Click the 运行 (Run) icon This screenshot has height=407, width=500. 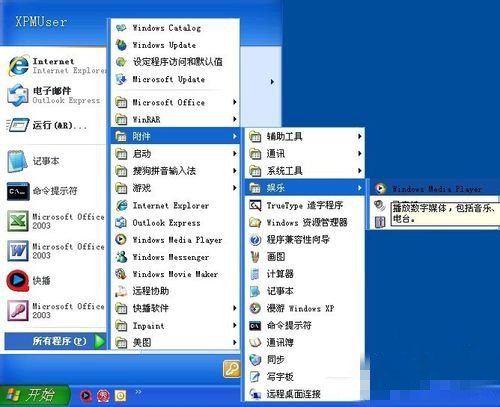[17, 125]
